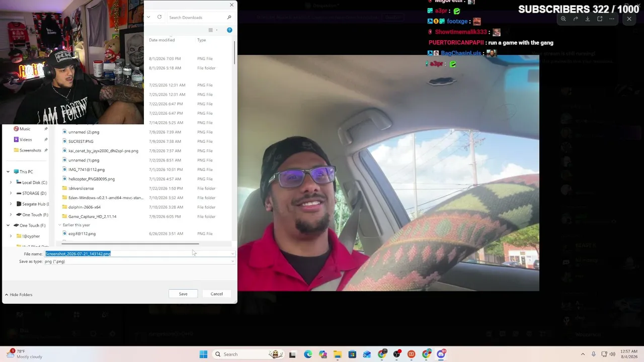The width and height of the screenshot is (644, 362).
Task: Open Microsoft Edge from the taskbar
Action: [x=308, y=354]
